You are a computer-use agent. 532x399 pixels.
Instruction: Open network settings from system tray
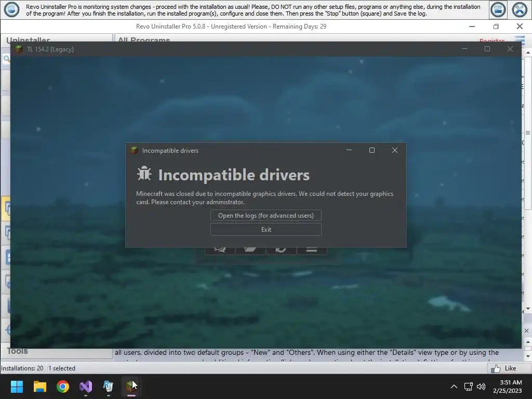tap(469, 387)
